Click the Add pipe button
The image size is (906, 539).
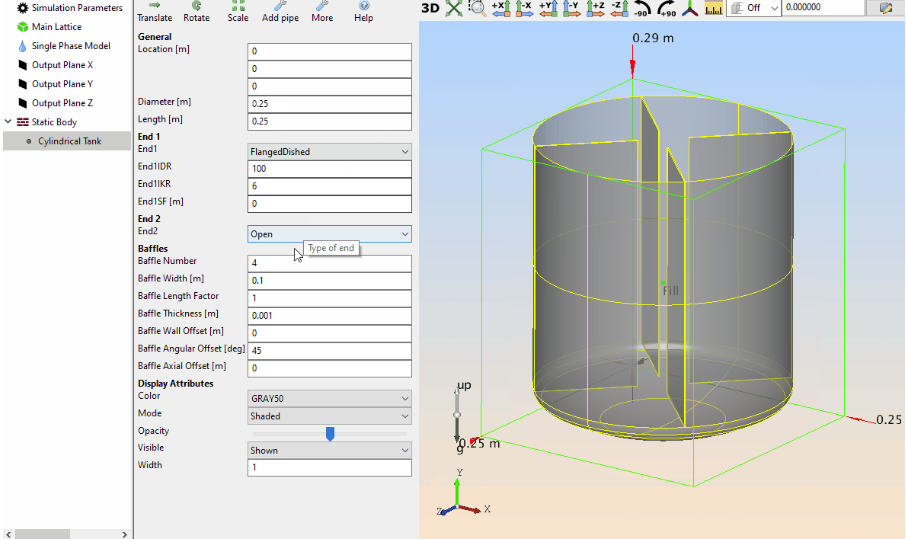(280, 12)
